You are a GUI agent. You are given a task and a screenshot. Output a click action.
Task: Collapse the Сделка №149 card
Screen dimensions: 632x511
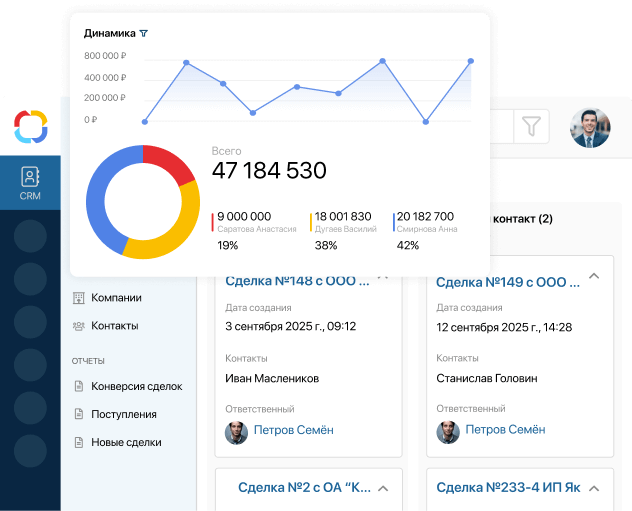click(593, 276)
